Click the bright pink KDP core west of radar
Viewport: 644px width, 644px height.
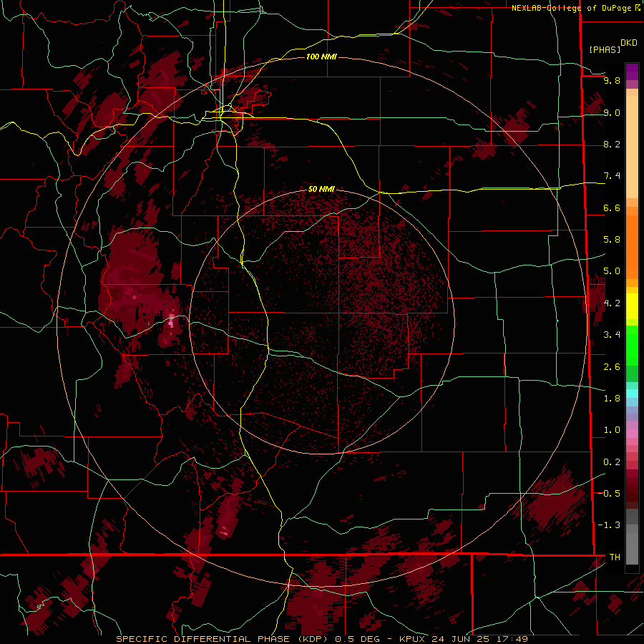[172, 321]
